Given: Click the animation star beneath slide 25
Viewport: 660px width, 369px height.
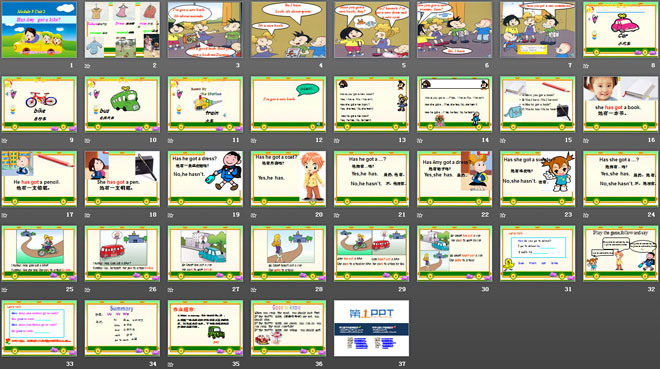Looking at the screenshot, I should pyautogui.click(x=5, y=289).
